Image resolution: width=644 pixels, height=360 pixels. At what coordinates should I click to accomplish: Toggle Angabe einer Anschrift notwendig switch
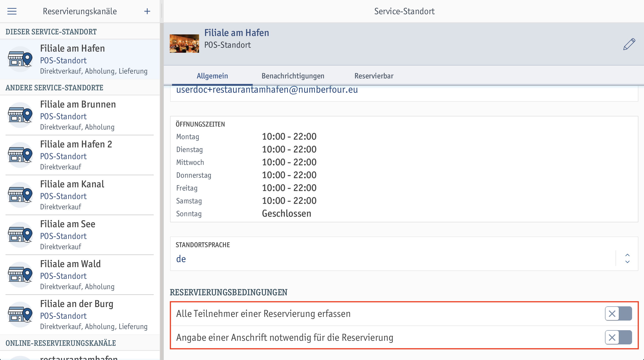pyautogui.click(x=618, y=338)
